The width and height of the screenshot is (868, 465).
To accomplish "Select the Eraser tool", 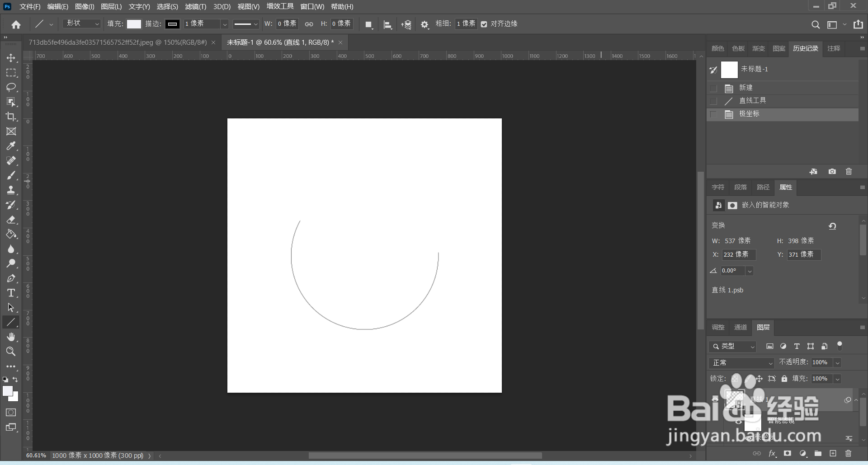I will [x=11, y=220].
